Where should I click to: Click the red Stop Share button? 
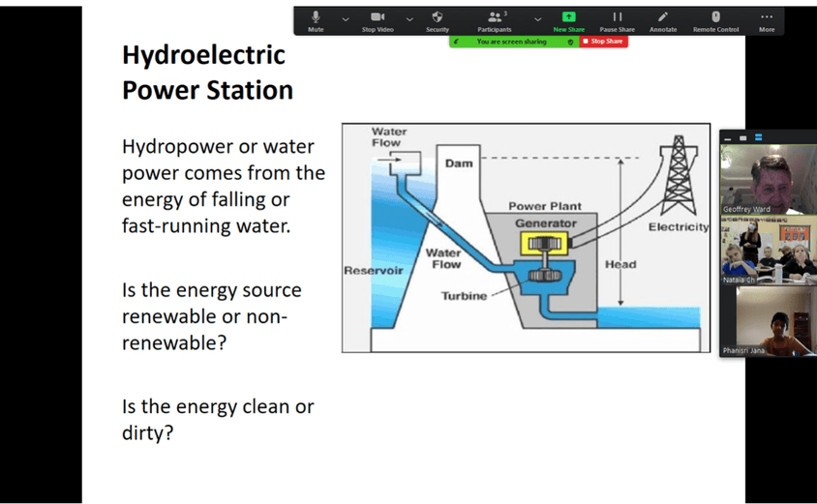(x=604, y=42)
